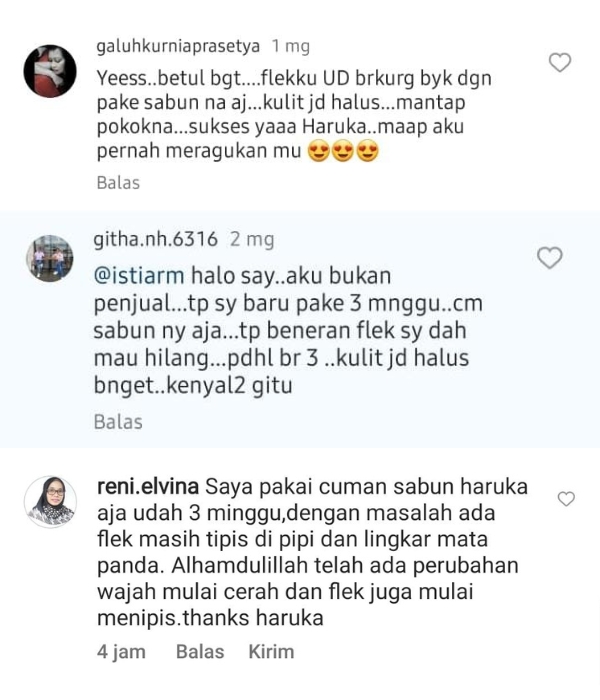View reni.elvina's profile photo

pos(50,502)
